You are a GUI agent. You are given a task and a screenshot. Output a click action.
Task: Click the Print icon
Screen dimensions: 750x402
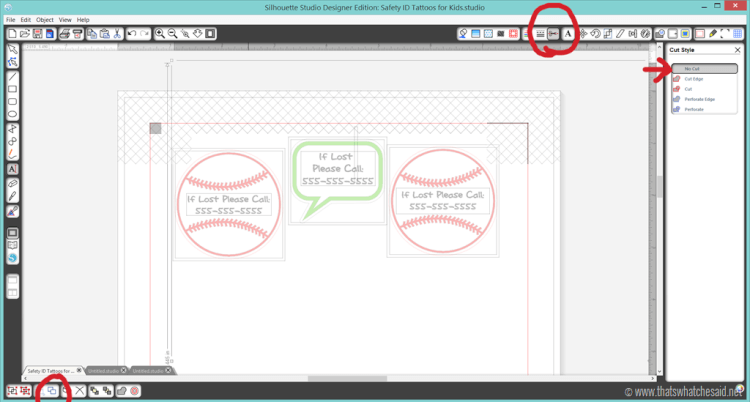[65, 34]
